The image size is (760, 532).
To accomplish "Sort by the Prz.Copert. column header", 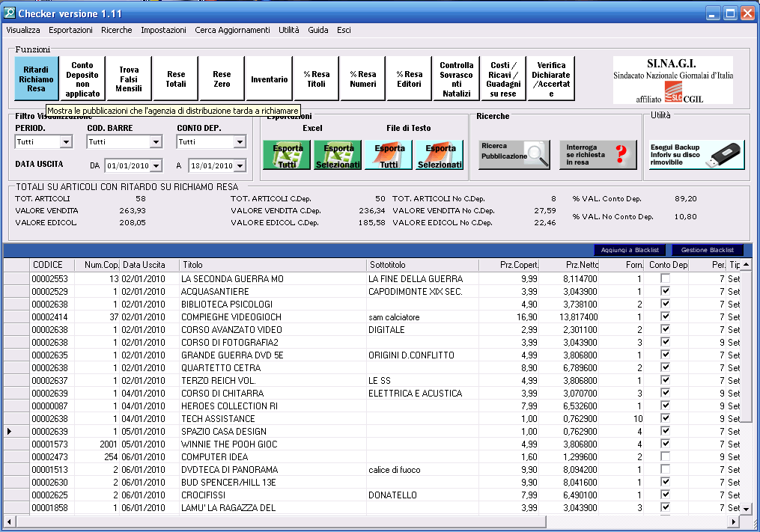I will point(509,265).
